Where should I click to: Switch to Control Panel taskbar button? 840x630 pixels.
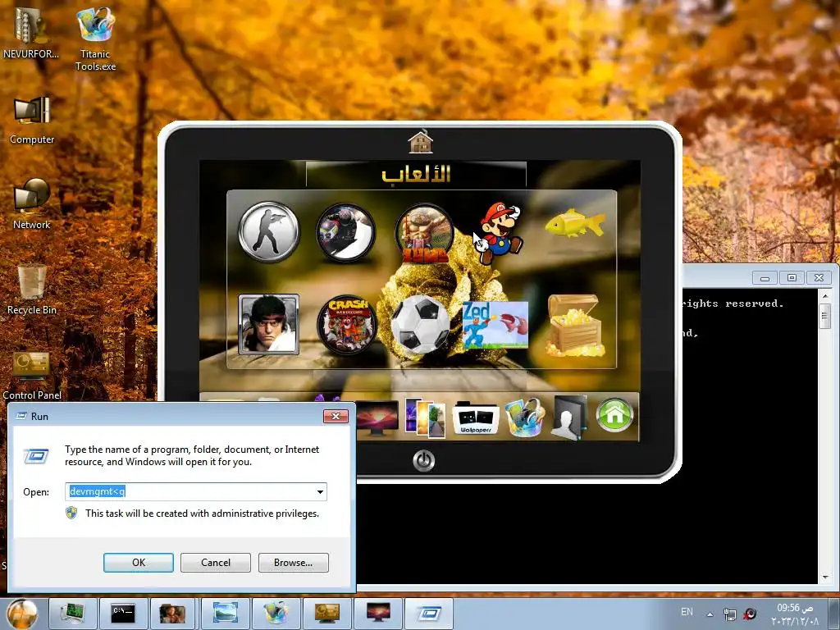coord(326,614)
